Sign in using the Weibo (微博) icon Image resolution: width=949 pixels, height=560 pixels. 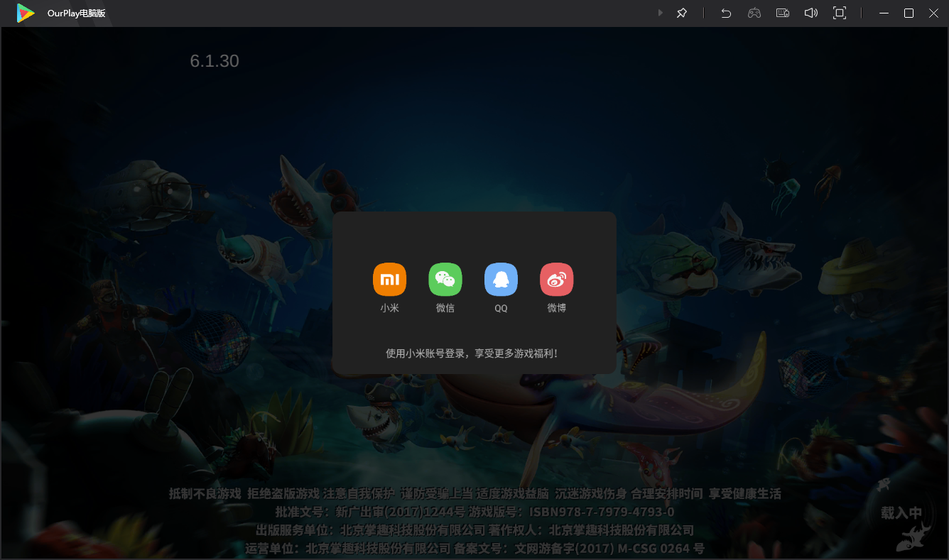click(557, 279)
